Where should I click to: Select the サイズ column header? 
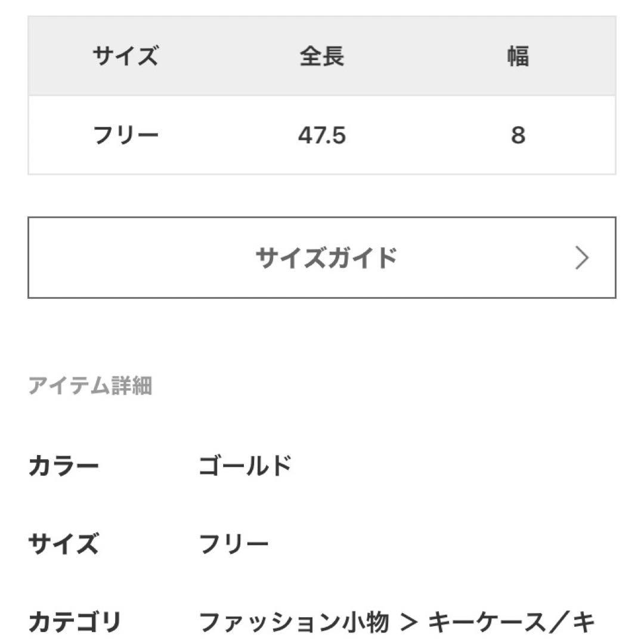point(125,56)
